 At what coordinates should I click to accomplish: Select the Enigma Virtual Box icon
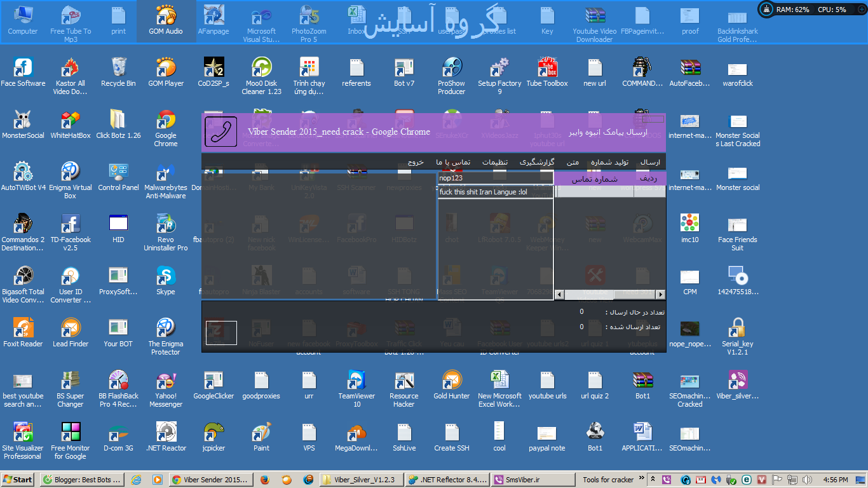click(x=71, y=180)
